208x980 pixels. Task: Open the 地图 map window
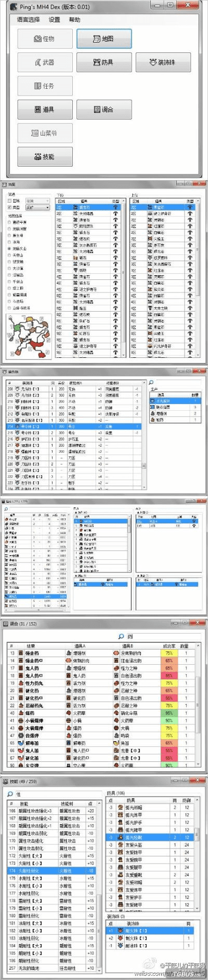pyautogui.click(x=104, y=38)
